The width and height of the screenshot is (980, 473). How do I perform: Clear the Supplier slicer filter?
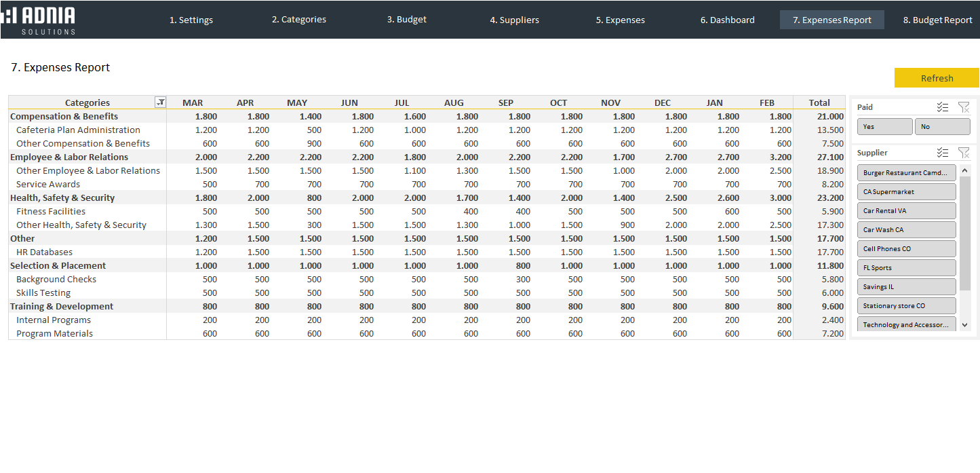[x=963, y=153]
